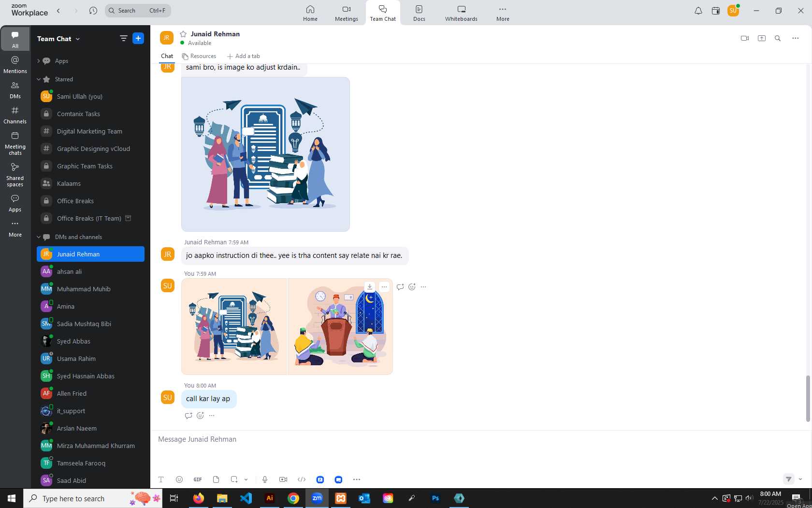The height and width of the screenshot is (508, 812).
Task: Open chat header more options ellipsis
Action: click(x=796, y=38)
